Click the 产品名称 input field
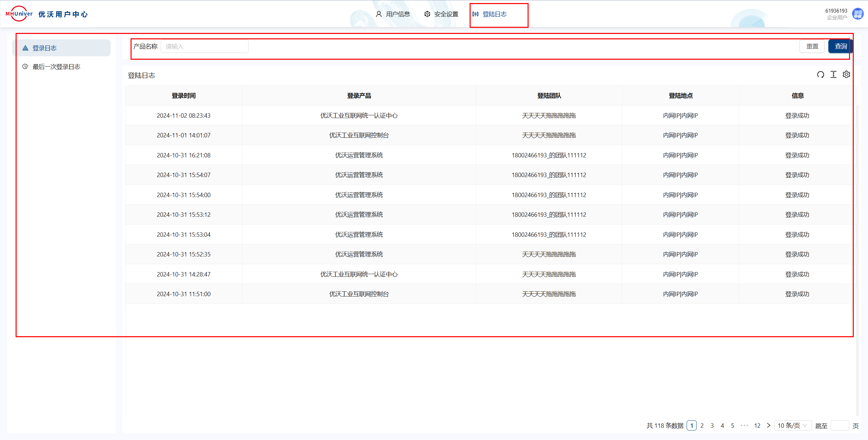 click(x=204, y=46)
